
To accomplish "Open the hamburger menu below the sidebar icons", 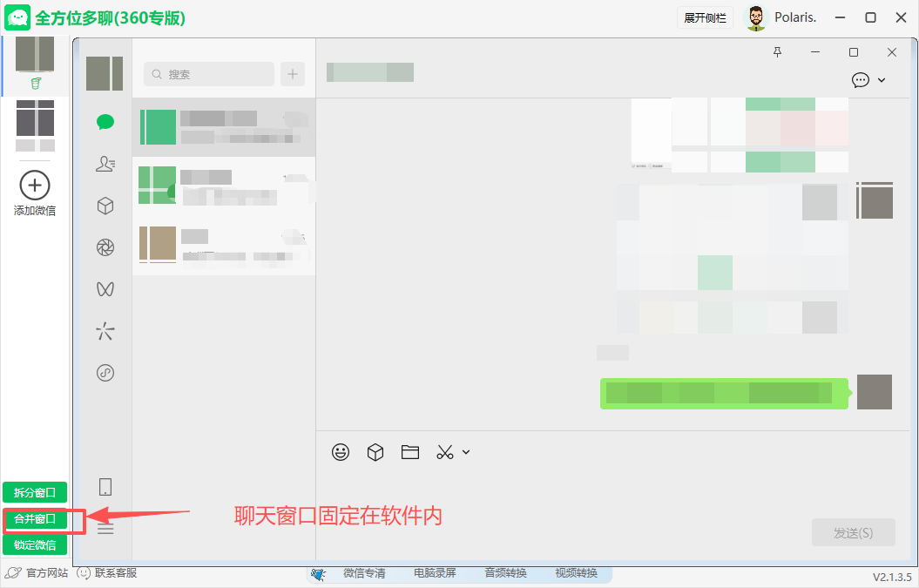I will pyautogui.click(x=105, y=529).
